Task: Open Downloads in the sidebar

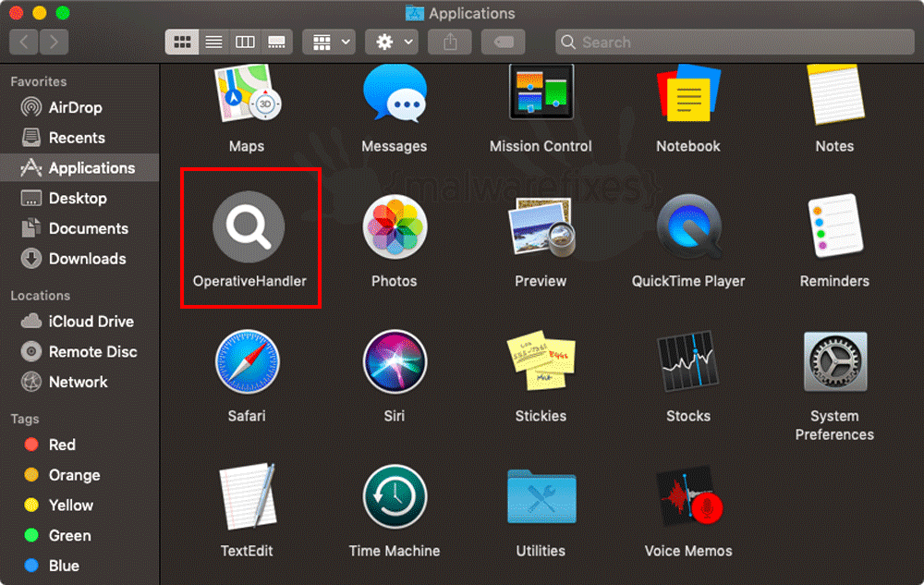Action: tap(79, 259)
